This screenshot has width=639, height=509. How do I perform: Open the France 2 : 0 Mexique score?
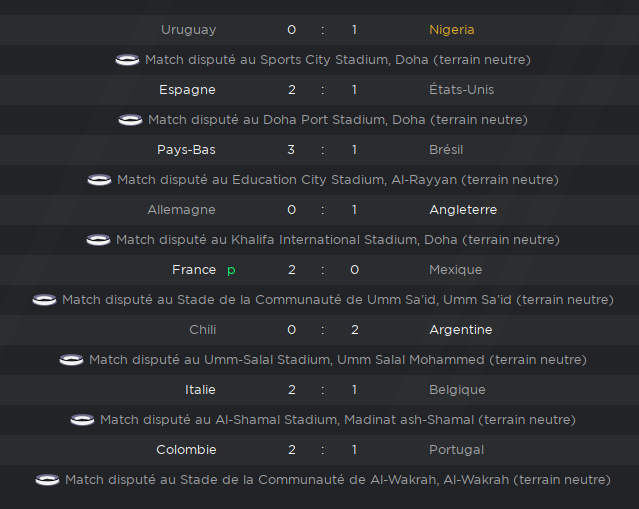point(323,270)
